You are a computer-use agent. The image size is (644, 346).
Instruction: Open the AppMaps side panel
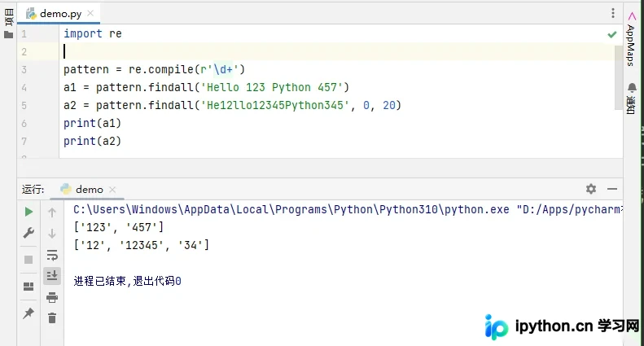pos(631,39)
